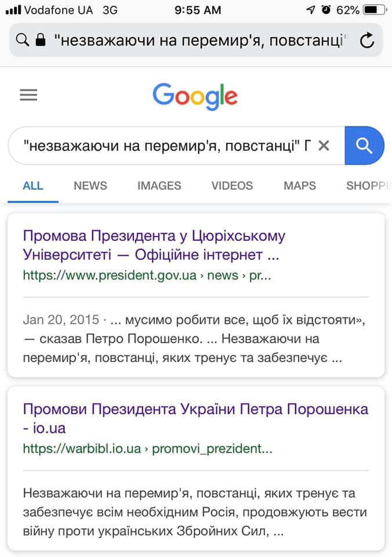
Task: Tap the padlock security icon
Action: coord(40,40)
